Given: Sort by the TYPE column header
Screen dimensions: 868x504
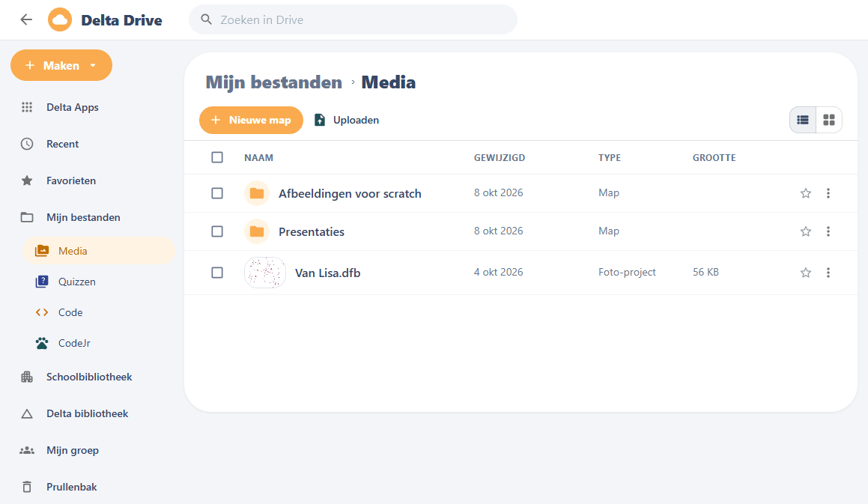Looking at the screenshot, I should (x=610, y=158).
